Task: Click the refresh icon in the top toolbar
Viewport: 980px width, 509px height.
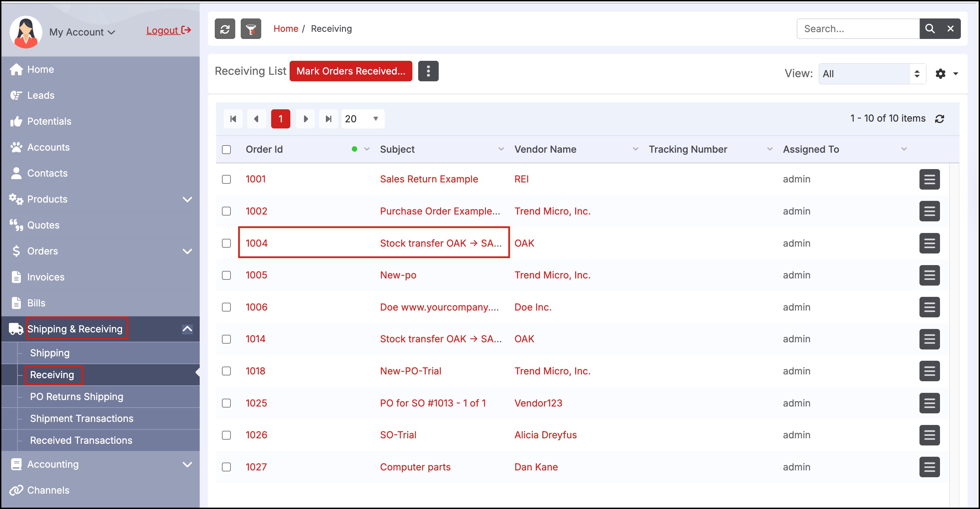Action: click(225, 29)
